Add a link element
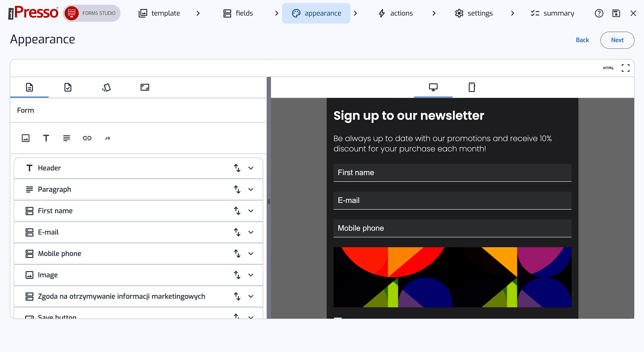This screenshot has width=644, height=352. tap(87, 138)
